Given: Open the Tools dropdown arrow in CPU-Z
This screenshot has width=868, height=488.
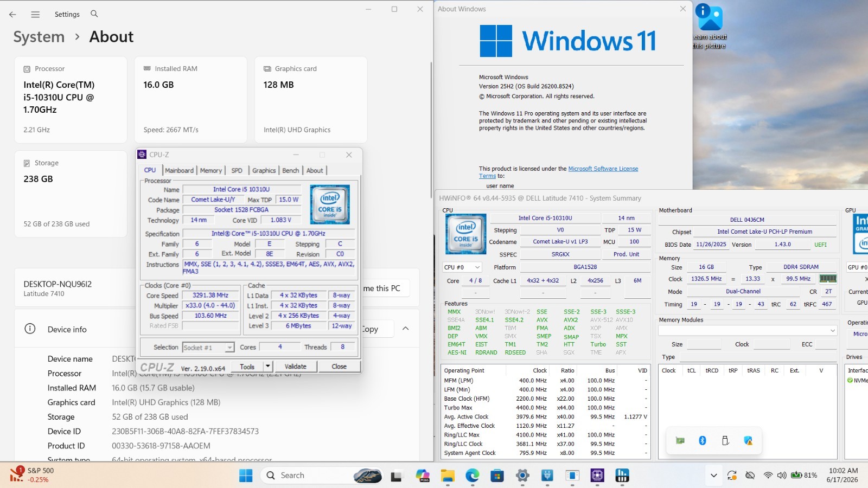Looking at the screenshot, I should point(267,367).
